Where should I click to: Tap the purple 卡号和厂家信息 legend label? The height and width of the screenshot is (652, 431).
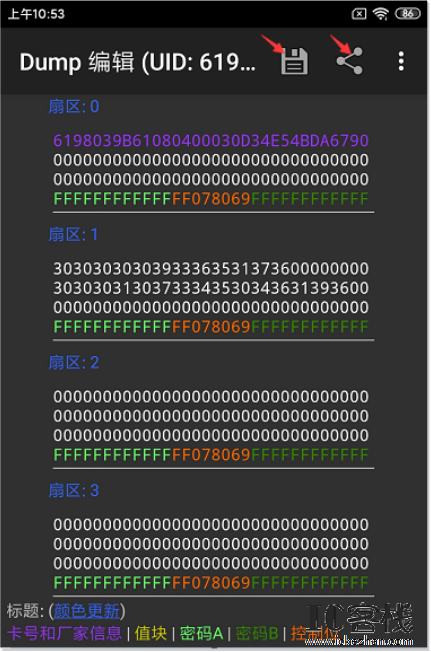(64, 633)
